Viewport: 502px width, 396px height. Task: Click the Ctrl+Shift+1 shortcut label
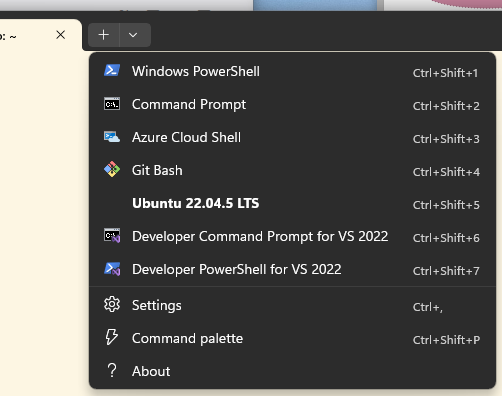445,73
